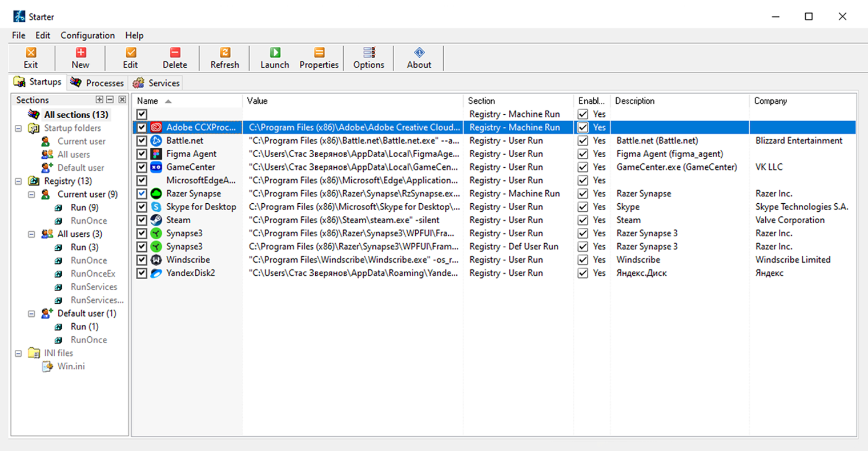Show the About dialog
This screenshot has width=868, height=451.
tap(419, 58)
